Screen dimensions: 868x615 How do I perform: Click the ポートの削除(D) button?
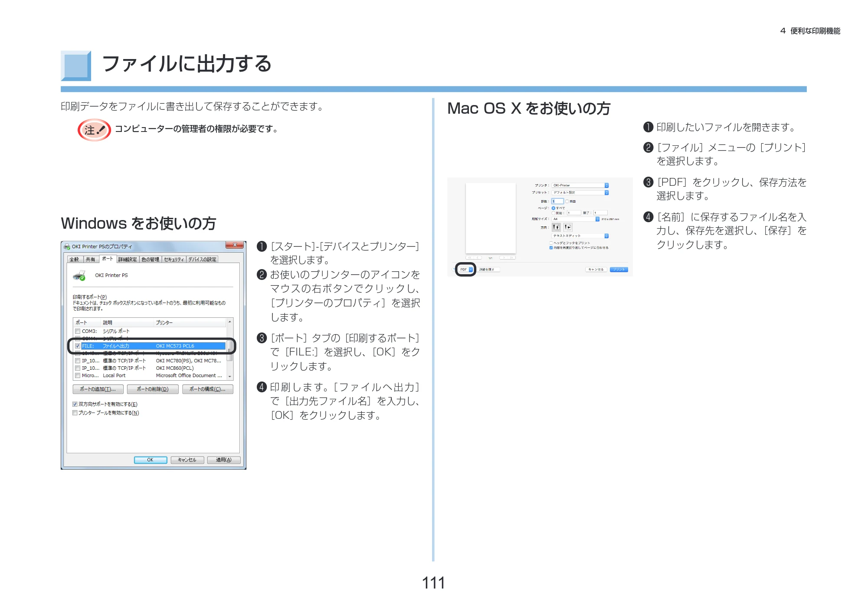pos(153,389)
